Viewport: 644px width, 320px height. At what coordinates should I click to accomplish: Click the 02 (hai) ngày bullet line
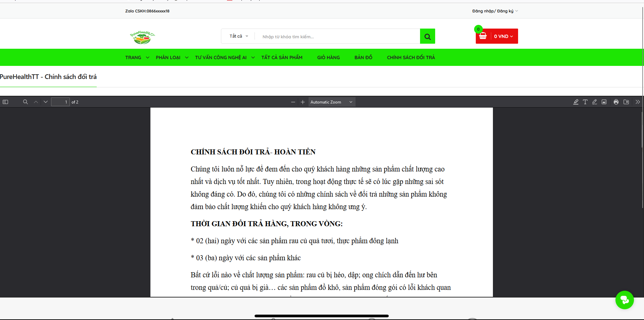coord(294,241)
